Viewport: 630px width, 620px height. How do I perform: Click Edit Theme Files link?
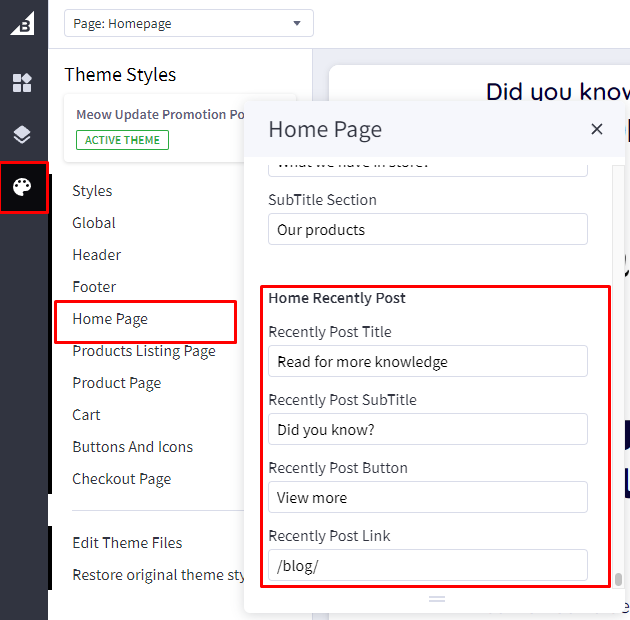127,543
